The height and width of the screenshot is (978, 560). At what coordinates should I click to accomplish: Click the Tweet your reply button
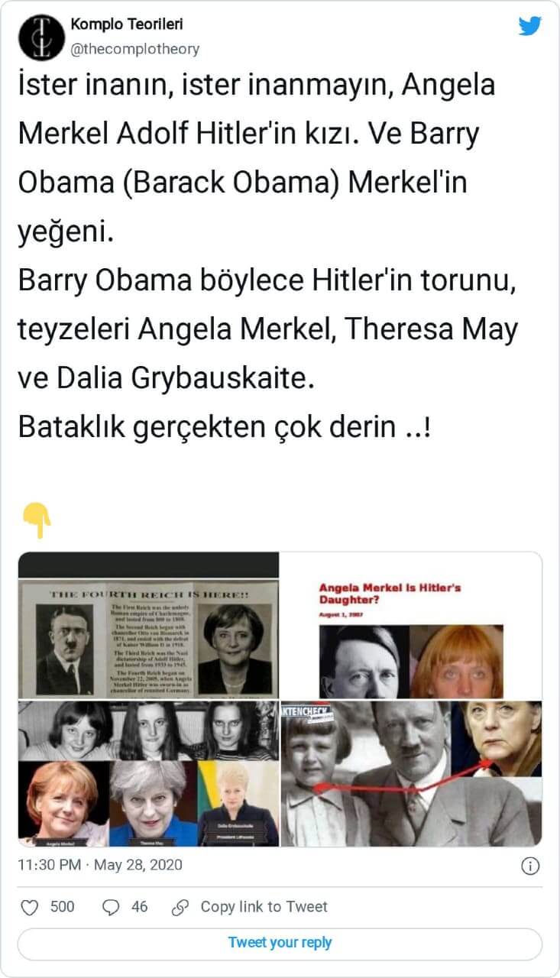pyautogui.click(x=280, y=943)
